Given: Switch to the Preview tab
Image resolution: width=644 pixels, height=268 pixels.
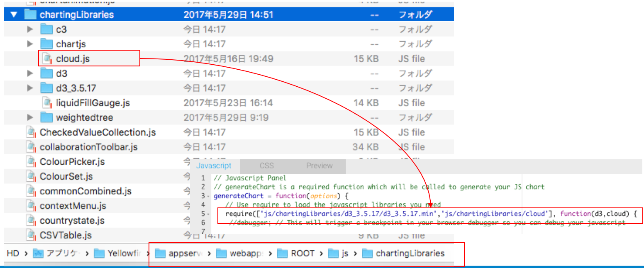Looking at the screenshot, I should (x=319, y=165).
